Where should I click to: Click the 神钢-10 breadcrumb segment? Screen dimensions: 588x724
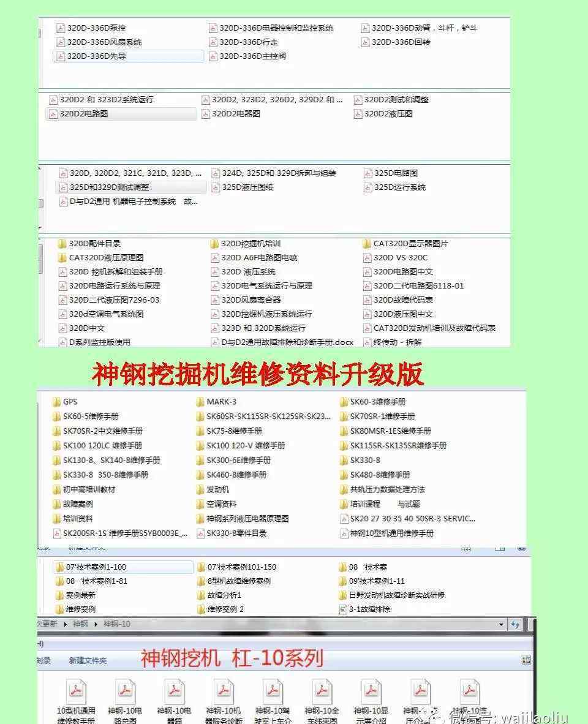point(117,624)
